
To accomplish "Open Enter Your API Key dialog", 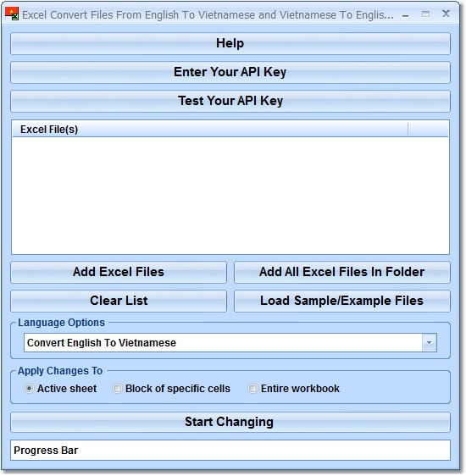I will pyautogui.click(x=230, y=72).
